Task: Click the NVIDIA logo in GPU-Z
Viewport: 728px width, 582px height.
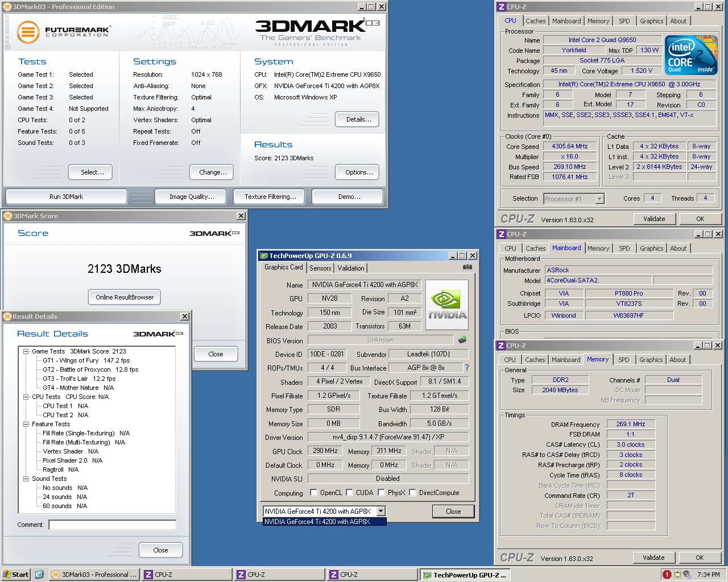Action: click(448, 305)
